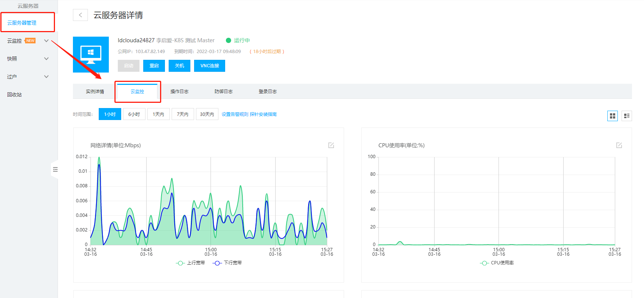This screenshot has height=298, width=644.
Task: Click edit icon on 网络详情 chart
Action: click(x=331, y=145)
